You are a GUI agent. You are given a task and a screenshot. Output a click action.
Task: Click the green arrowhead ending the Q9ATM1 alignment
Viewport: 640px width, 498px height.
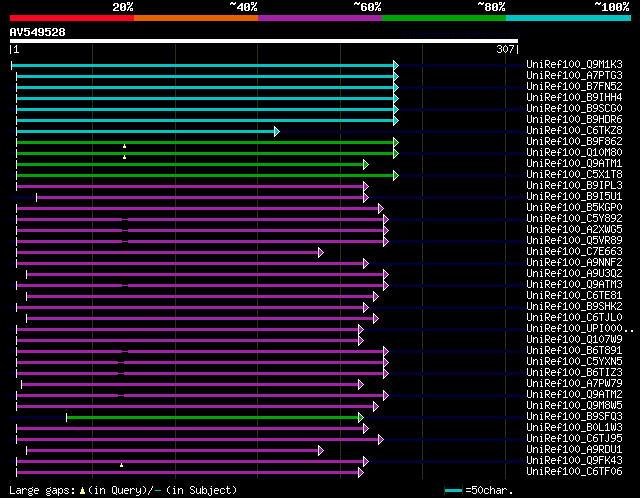(366, 165)
